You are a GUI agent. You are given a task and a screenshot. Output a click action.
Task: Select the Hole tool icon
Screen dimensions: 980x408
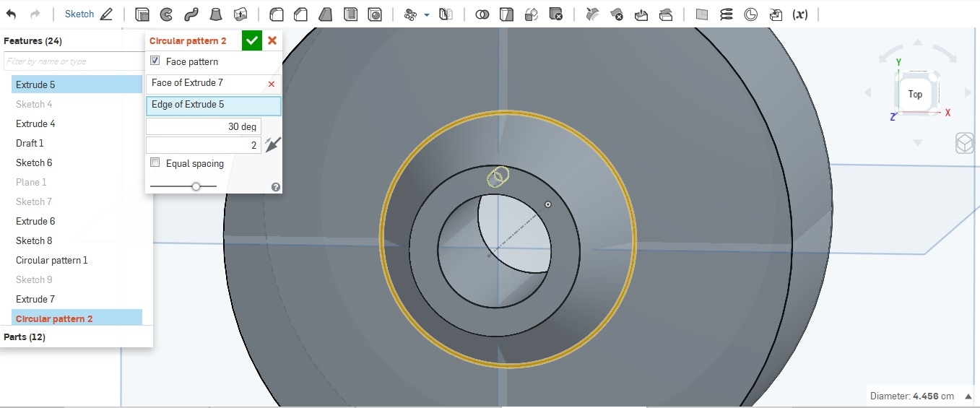(375, 14)
